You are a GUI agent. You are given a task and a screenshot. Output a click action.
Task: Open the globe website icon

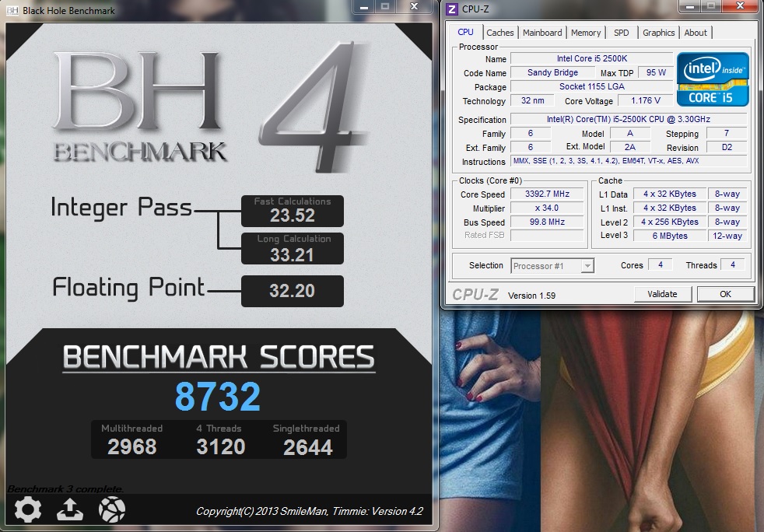112,510
